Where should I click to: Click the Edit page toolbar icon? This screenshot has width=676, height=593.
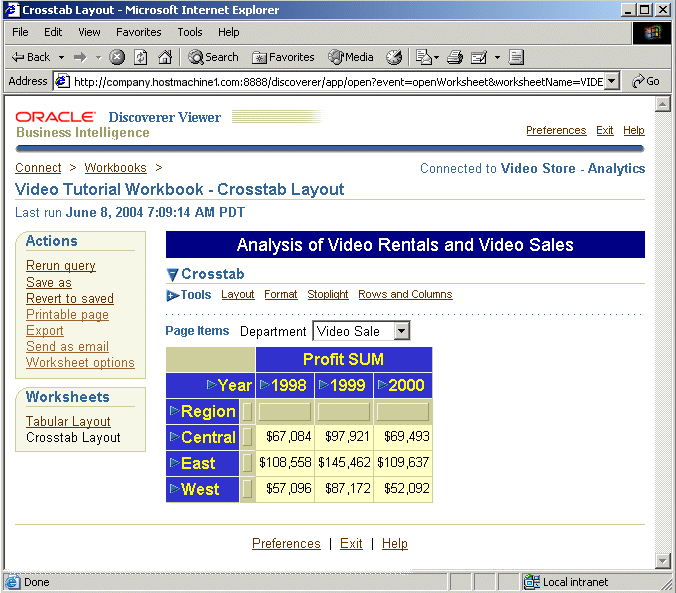tap(479, 57)
